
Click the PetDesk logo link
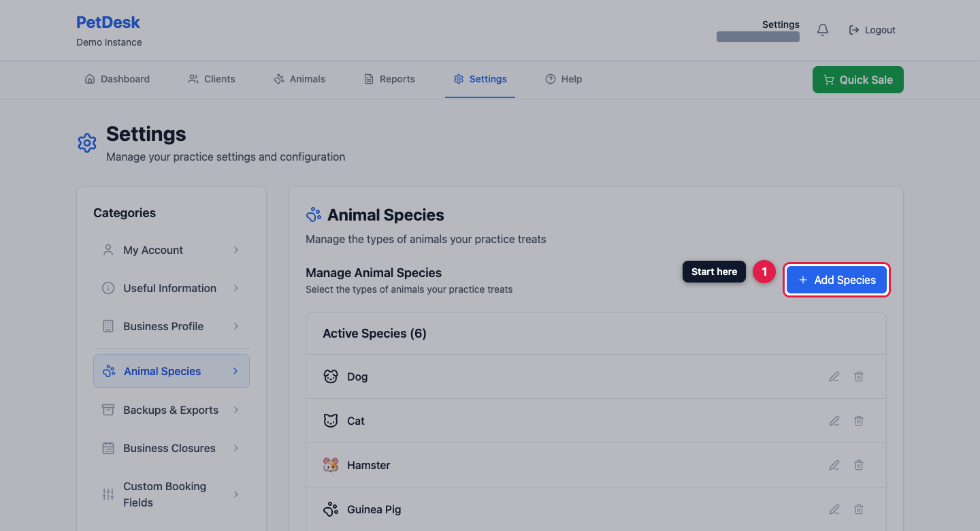click(x=108, y=22)
